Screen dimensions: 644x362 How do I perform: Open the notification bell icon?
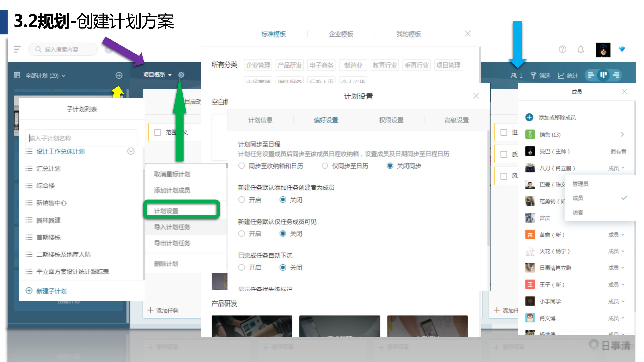coord(581,49)
